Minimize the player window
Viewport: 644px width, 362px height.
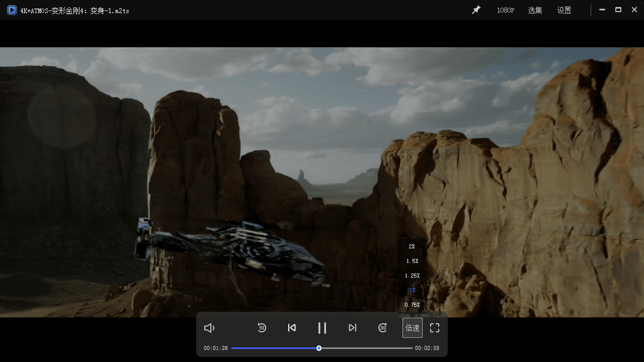602,10
